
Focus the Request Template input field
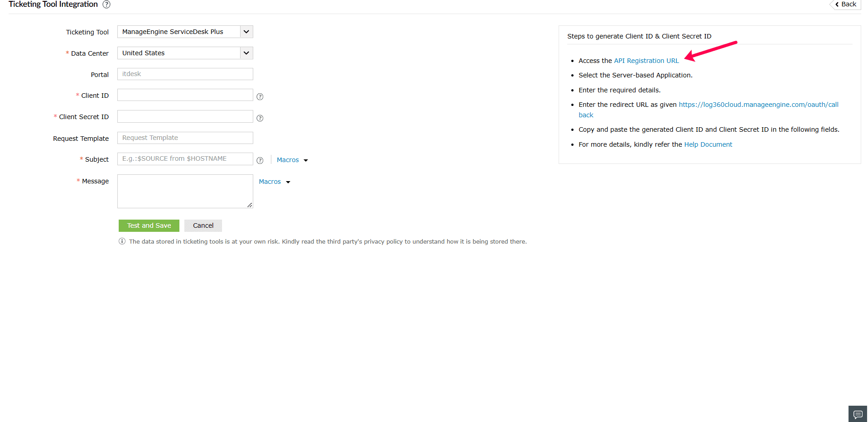185,138
